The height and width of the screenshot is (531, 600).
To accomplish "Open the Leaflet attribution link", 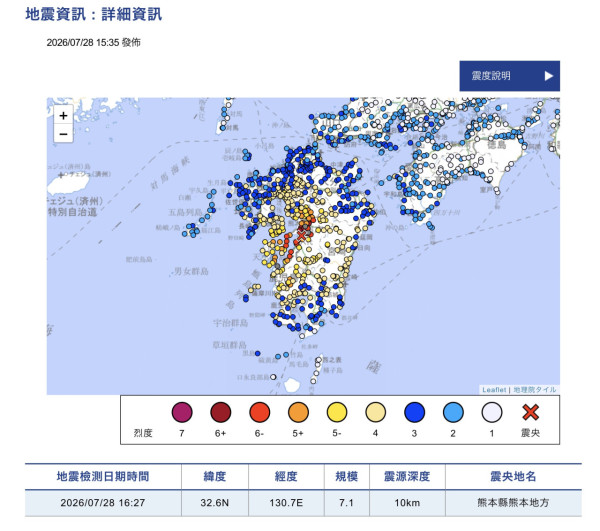I will pyautogui.click(x=494, y=389).
